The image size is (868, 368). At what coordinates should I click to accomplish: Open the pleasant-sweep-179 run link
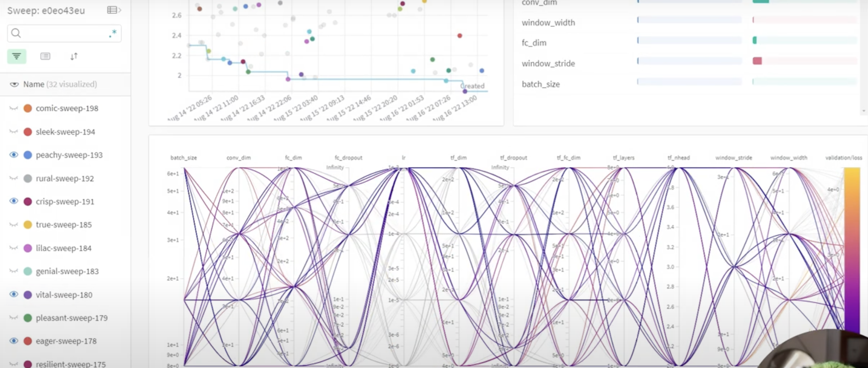pos(71,318)
